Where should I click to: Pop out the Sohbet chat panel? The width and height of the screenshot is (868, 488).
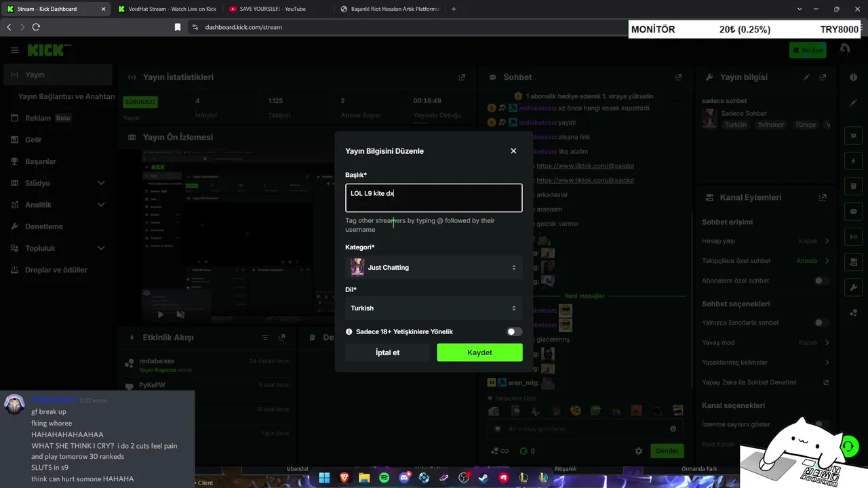click(x=678, y=77)
